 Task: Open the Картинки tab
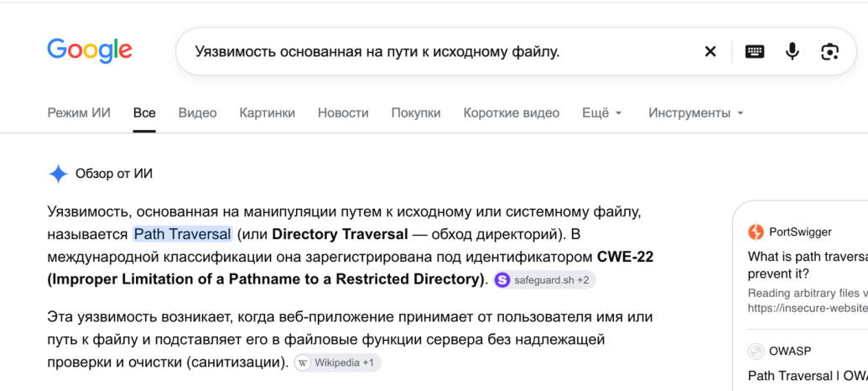click(268, 113)
